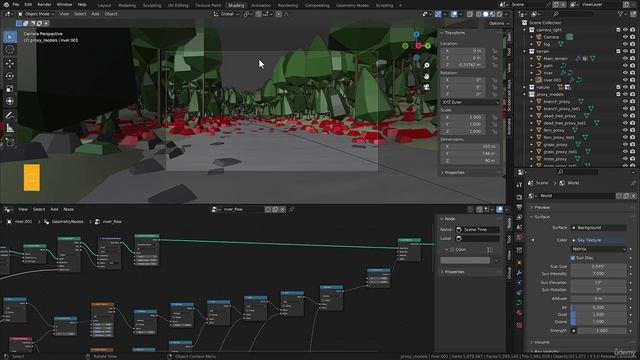The image size is (640, 360).
Task: Click the viewport zoom magnifier gizmo
Action: coord(427,65)
